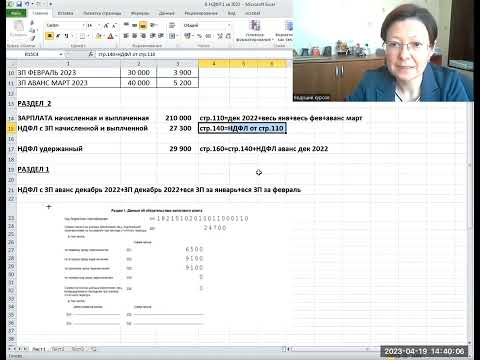Click the borders icon
This screenshot has height=360, width=480.
pos(82,36)
